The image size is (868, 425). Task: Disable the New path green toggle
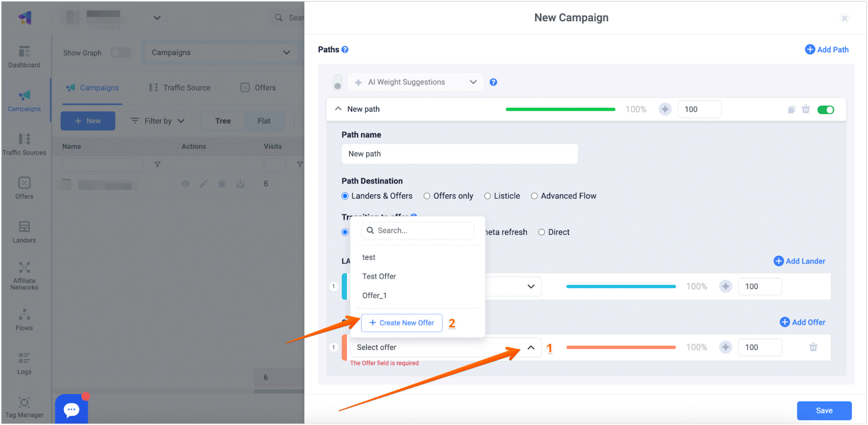pos(825,110)
